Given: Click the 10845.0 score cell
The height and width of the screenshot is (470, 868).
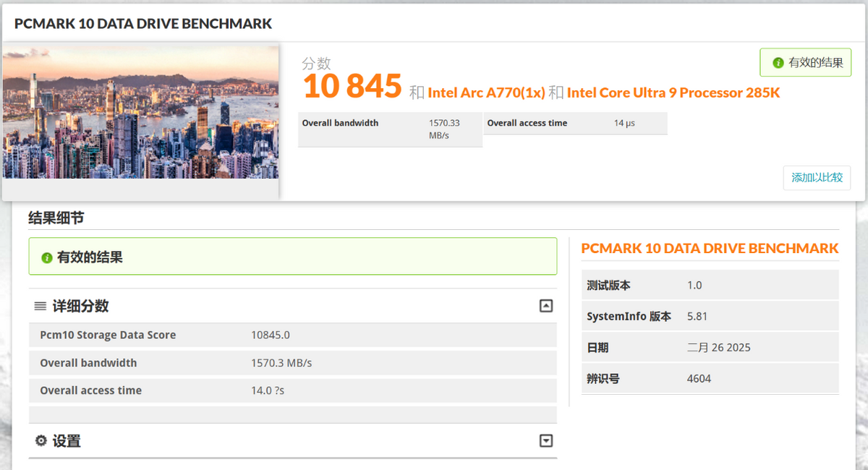Looking at the screenshot, I should (271, 335).
